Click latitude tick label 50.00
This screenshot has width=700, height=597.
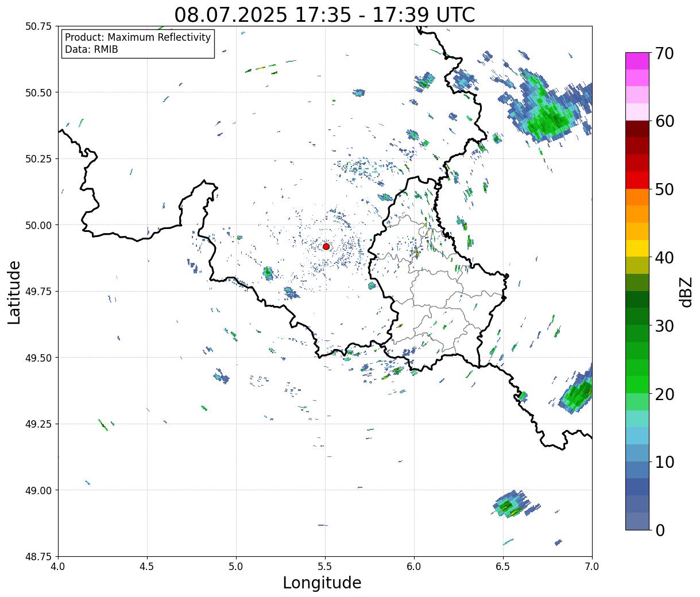click(x=38, y=225)
